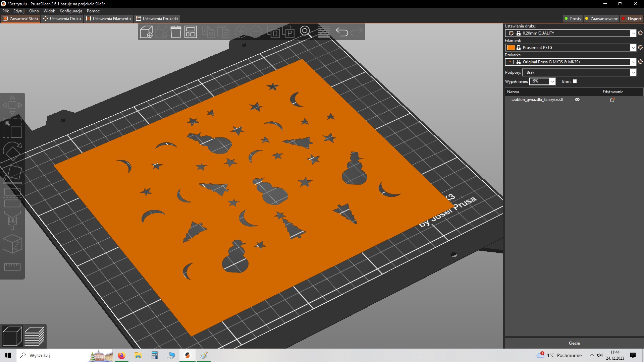This screenshot has width=644, height=362.
Task: Click the Arrange objects icon
Action: [191, 32]
